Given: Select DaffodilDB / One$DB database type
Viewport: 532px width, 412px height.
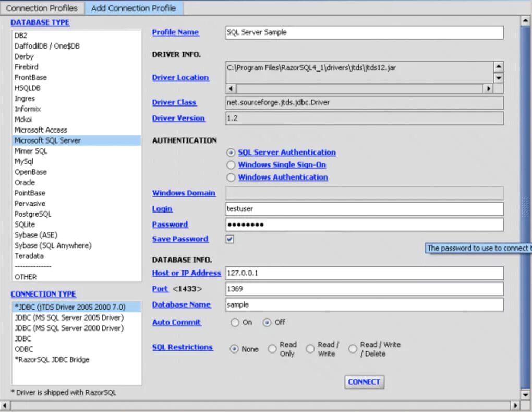Looking at the screenshot, I should pos(76,46).
